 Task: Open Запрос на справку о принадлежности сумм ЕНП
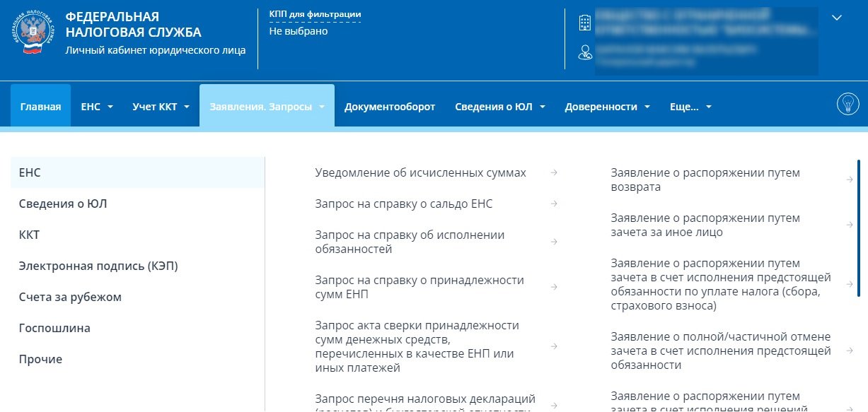419,287
